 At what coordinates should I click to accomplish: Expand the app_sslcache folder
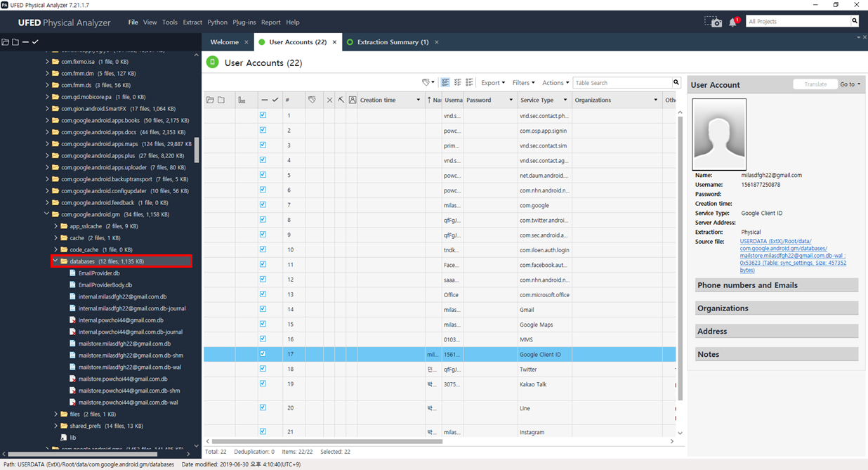(x=55, y=226)
